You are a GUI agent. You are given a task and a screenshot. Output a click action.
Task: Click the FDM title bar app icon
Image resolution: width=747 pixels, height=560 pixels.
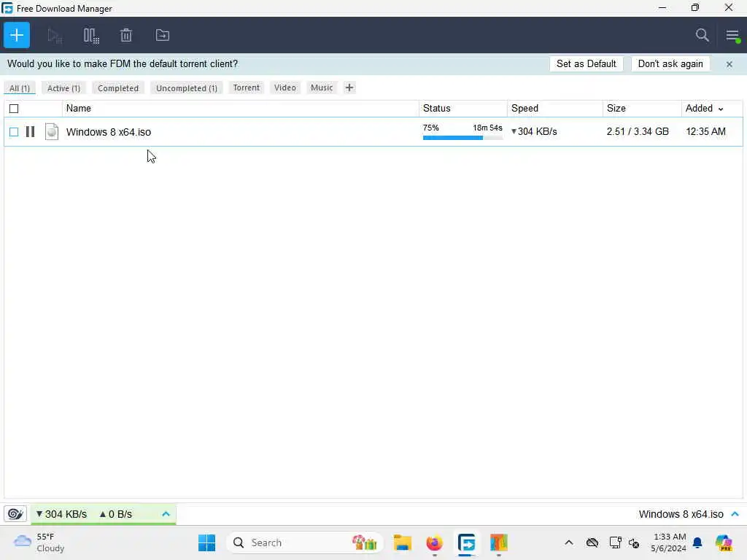7,8
